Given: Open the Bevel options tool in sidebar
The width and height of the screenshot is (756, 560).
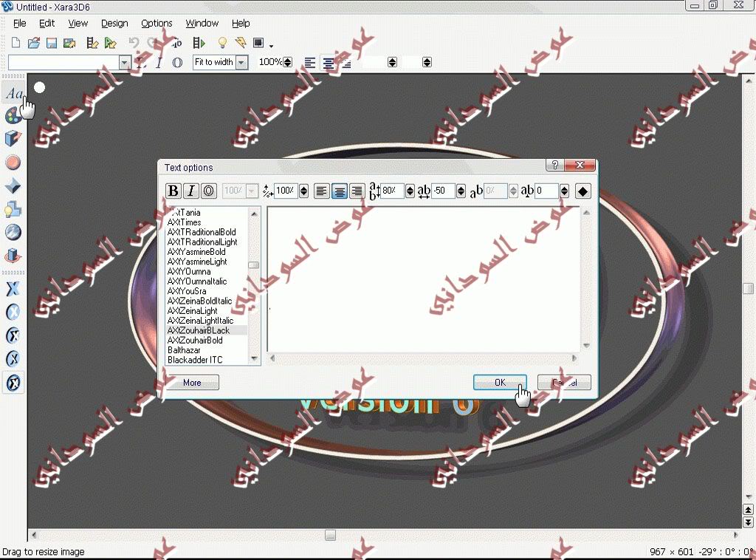Looking at the screenshot, I should tap(13, 186).
